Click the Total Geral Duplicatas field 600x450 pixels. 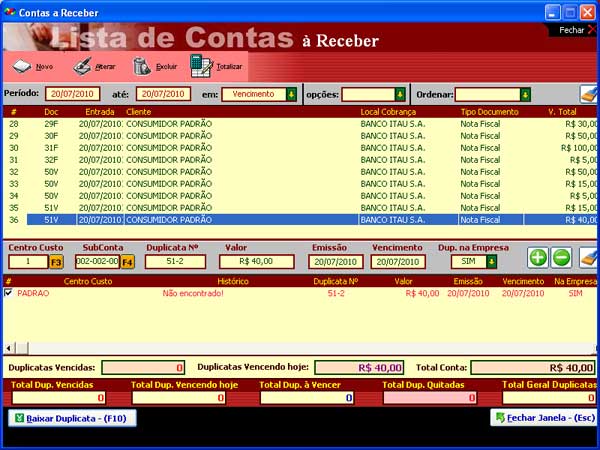click(x=549, y=398)
